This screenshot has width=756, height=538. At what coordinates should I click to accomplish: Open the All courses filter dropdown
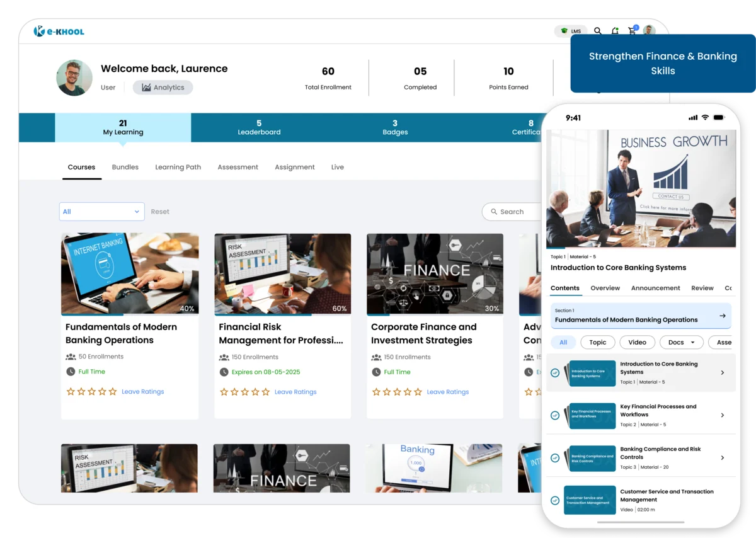tap(101, 211)
